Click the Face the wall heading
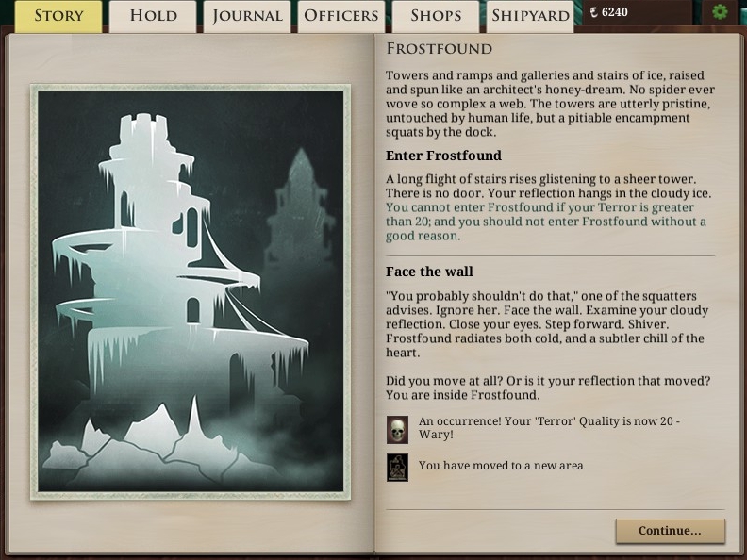Screen dimensions: 747x560 pos(429,272)
